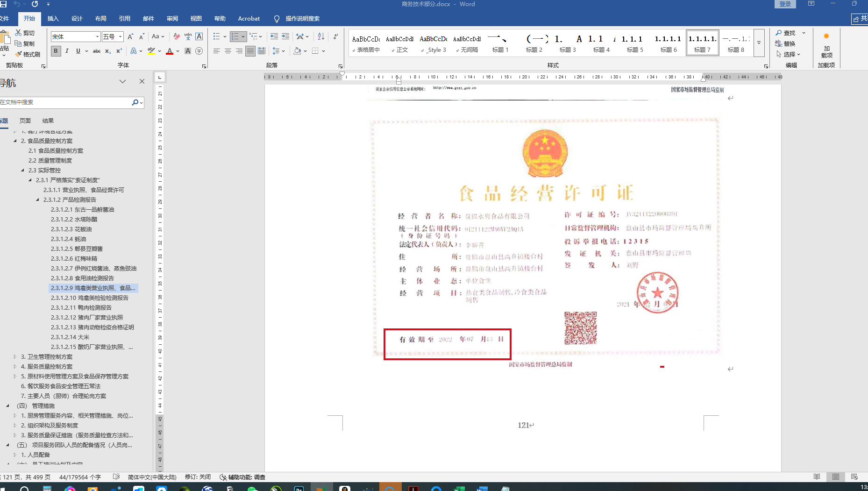This screenshot has height=491, width=868.
Task: Select the Format Painter (格式刷) tool
Action: click(x=28, y=54)
